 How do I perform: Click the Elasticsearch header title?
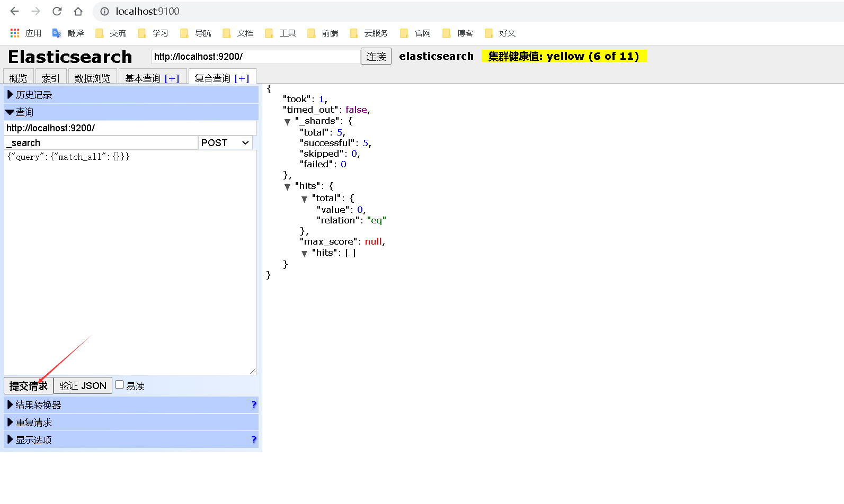pos(70,57)
